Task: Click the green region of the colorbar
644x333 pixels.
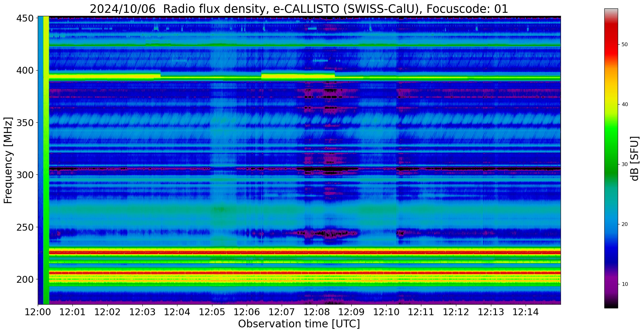Action: coord(611,147)
